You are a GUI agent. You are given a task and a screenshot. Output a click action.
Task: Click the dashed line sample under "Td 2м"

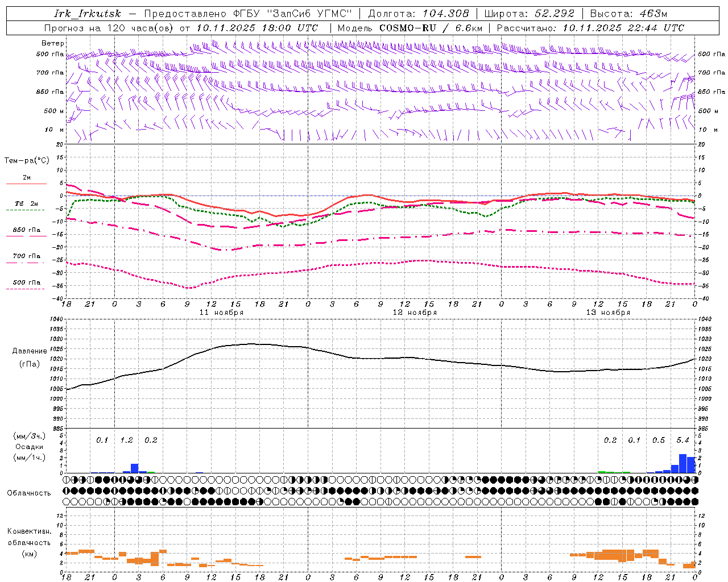coord(26,210)
